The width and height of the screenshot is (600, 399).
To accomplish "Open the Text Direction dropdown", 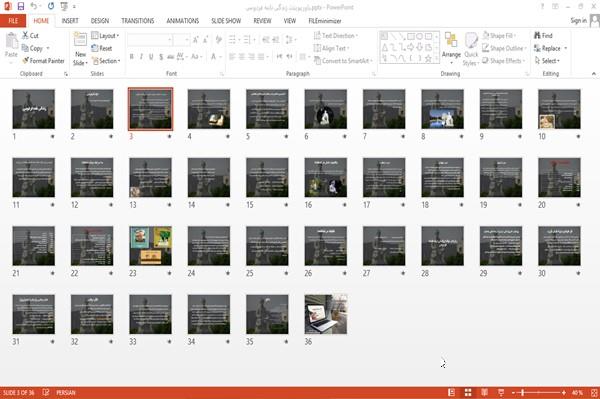I will 336,36.
